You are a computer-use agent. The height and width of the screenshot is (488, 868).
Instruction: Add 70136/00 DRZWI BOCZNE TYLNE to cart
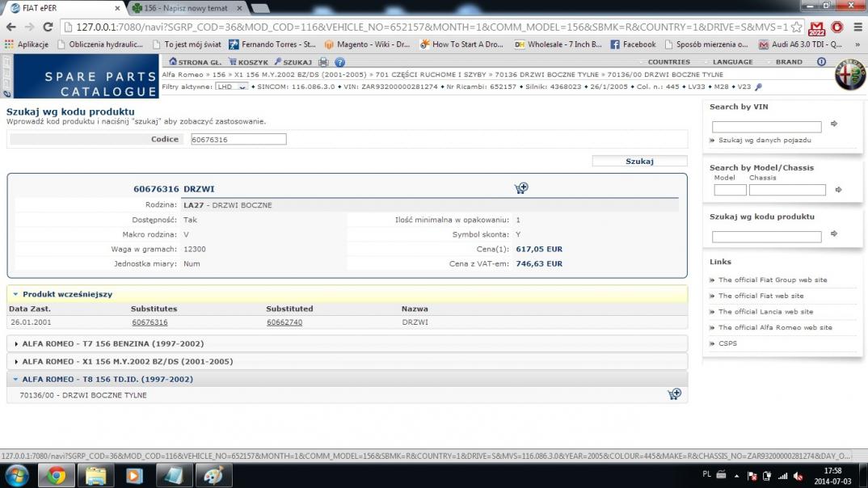click(x=674, y=394)
